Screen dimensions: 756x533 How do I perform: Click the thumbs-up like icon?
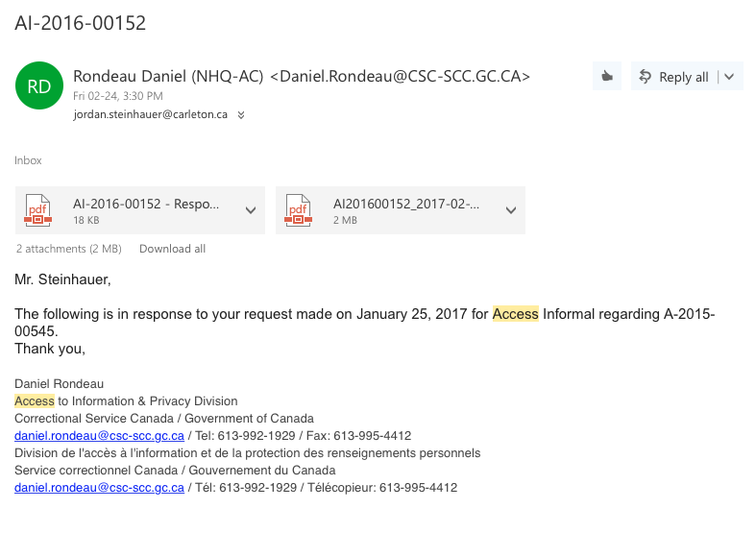tap(606, 77)
